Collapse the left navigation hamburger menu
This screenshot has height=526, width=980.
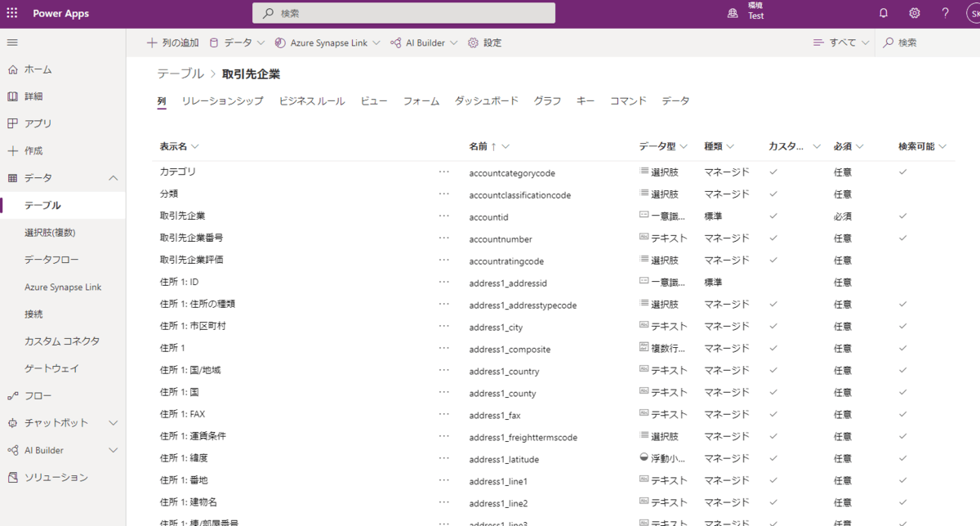[x=12, y=42]
